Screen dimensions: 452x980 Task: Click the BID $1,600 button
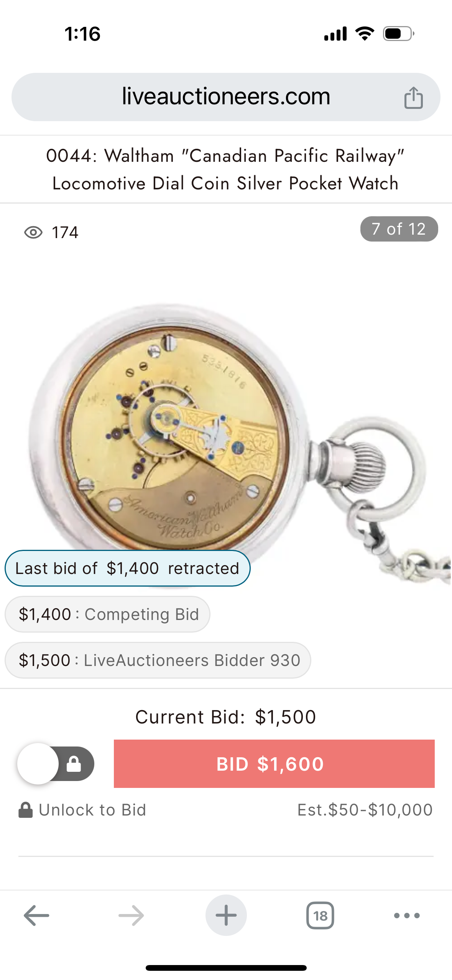tap(274, 763)
